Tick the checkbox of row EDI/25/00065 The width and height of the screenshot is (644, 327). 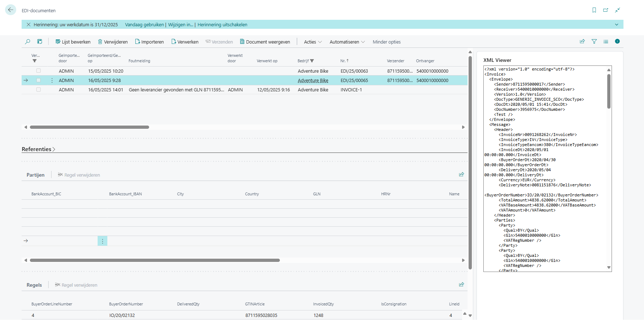coord(39,80)
